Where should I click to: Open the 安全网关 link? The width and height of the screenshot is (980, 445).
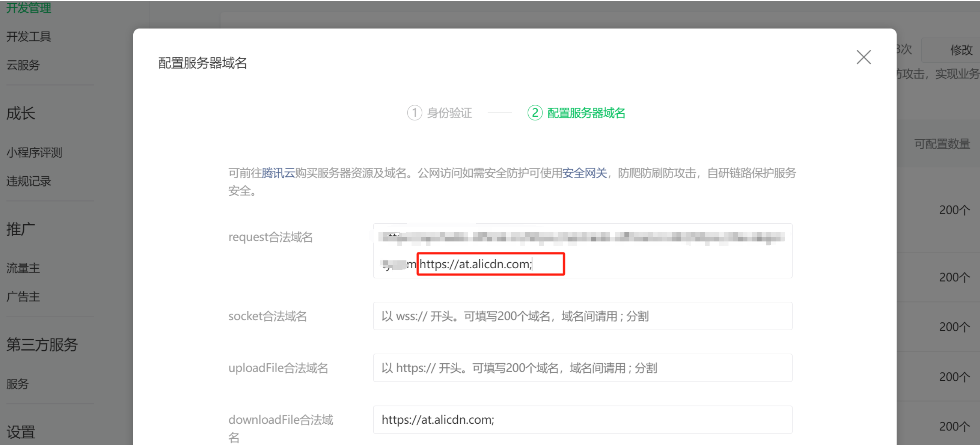tap(584, 173)
